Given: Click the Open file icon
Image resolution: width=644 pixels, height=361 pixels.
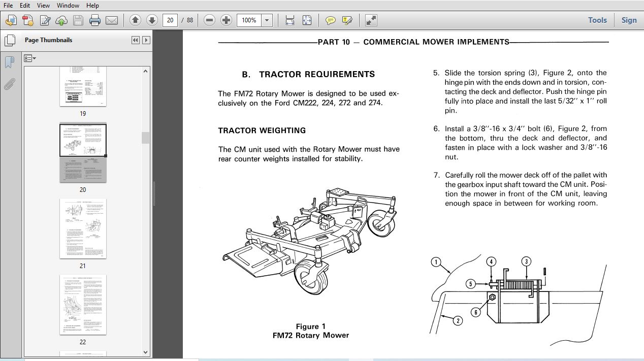Looking at the screenshot, I should pos(11,20).
